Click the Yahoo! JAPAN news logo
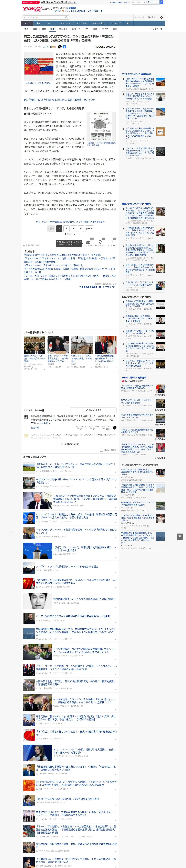Viewport: 186px width, 868px height. 37,9
